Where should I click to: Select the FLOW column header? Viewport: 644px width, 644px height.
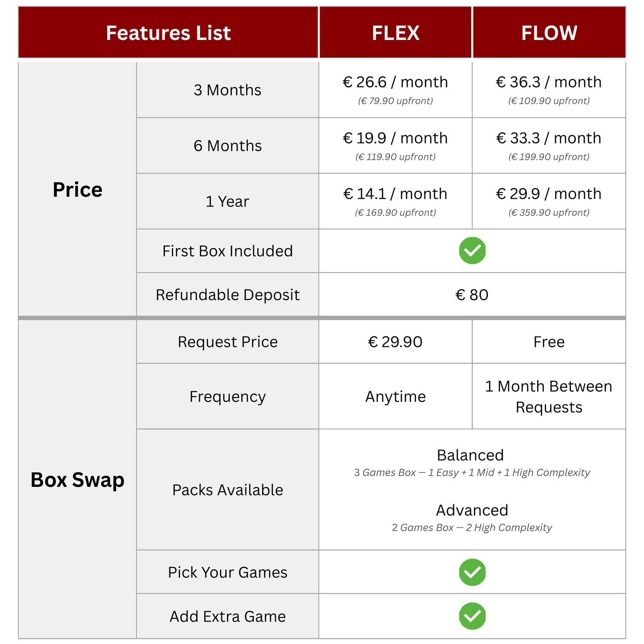point(549,33)
